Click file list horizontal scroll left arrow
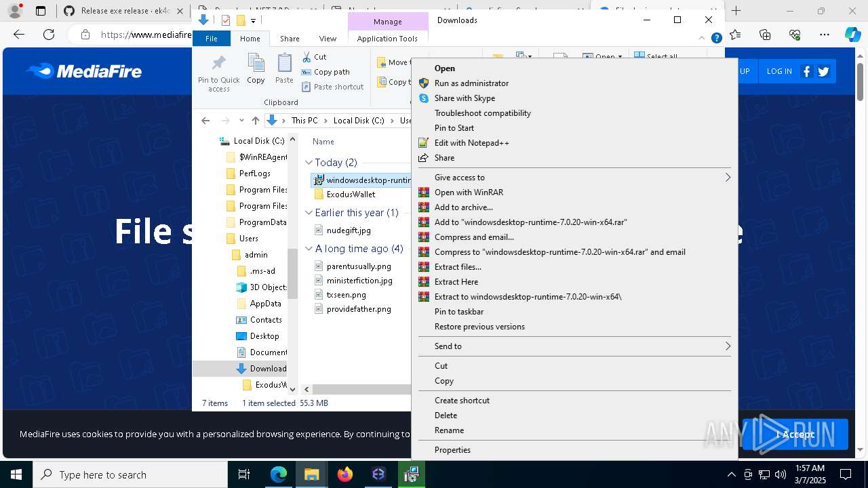Screen dimensions: 868x488 pyautogui.click(x=307, y=389)
